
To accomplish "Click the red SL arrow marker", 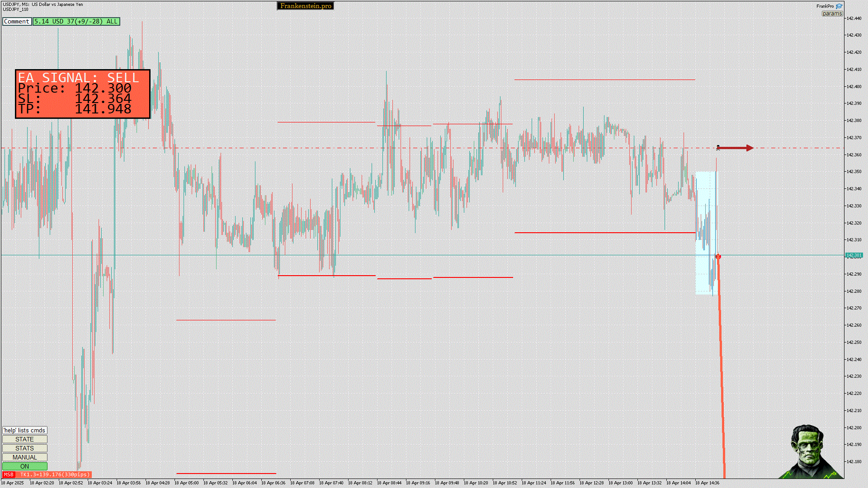I will pos(735,148).
